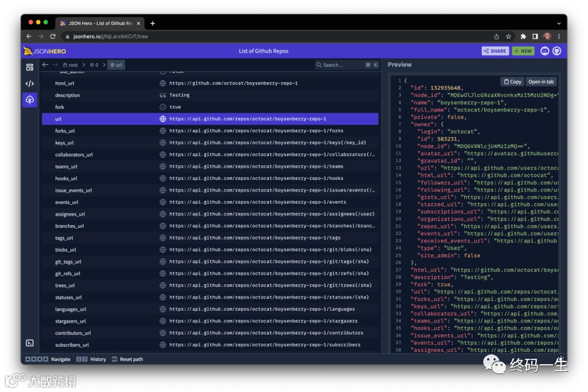Close the JSON Hero browser tab
The width and height of the screenshot is (588, 392).
point(138,23)
